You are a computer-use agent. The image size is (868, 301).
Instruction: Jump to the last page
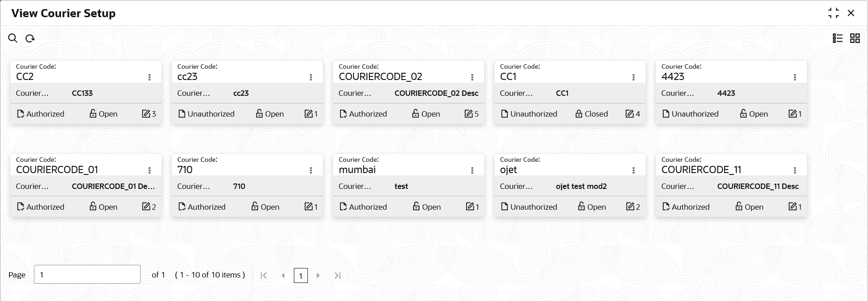tap(337, 275)
